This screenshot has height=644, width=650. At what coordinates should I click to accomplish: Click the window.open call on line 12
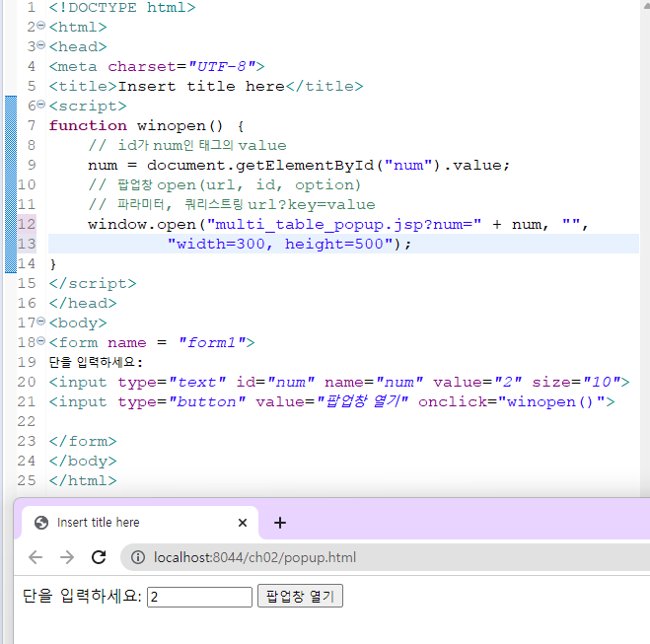tap(338, 224)
